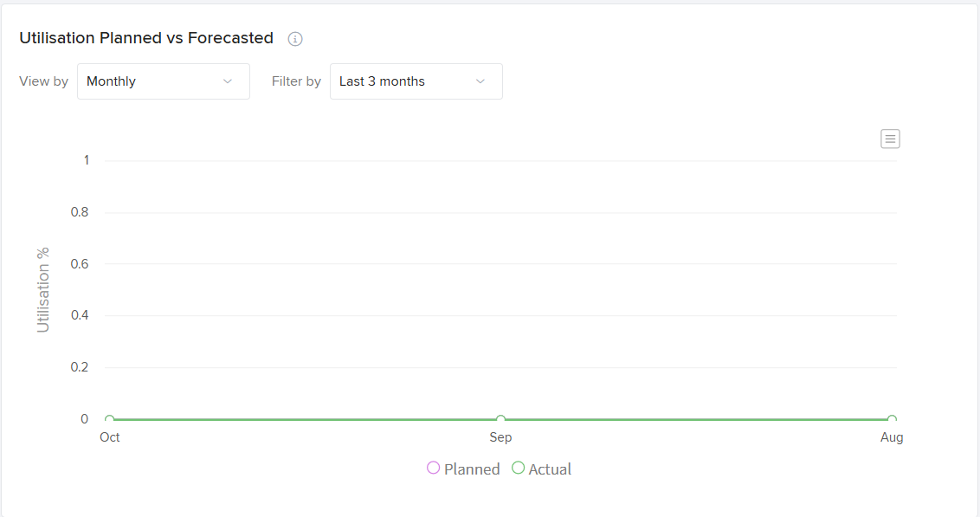Click the purple Planned legend circle marker
Screen dimensions: 980x517
click(x=434, y=469)
